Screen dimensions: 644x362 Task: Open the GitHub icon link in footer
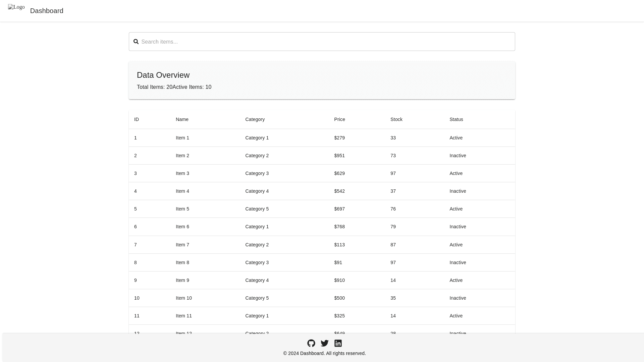click(x=311, y=343)
